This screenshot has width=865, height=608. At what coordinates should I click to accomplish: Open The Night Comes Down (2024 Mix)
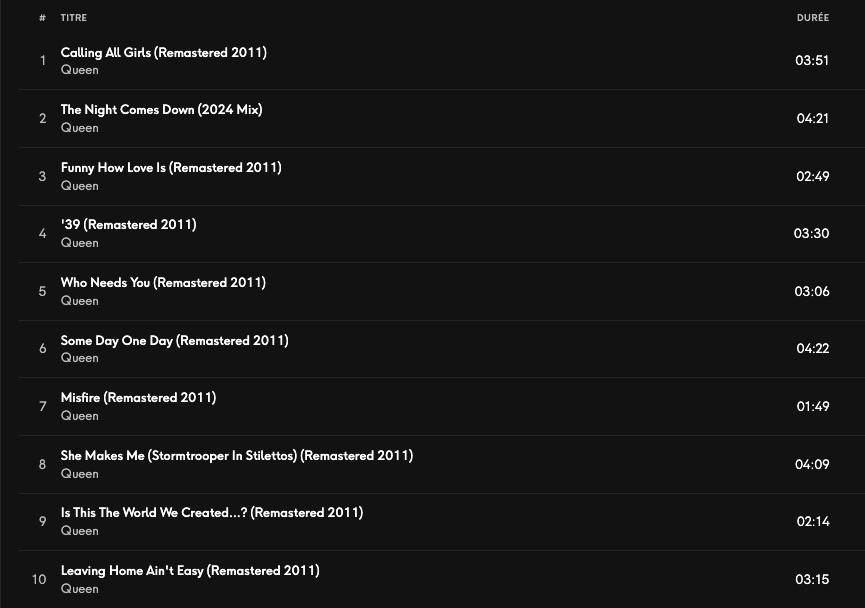pyautogui.click(x=161, y=110)
